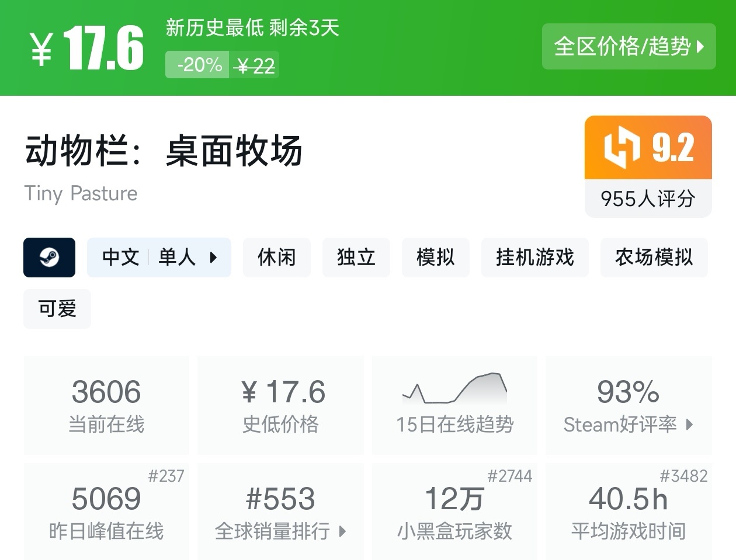
Task: Open the 15日在线趋势 sparkline chart
Action: coord(454,389)
